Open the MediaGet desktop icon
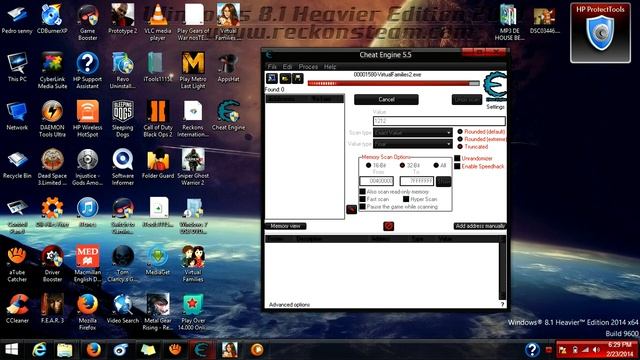640x360 pixels. point(158,260)
